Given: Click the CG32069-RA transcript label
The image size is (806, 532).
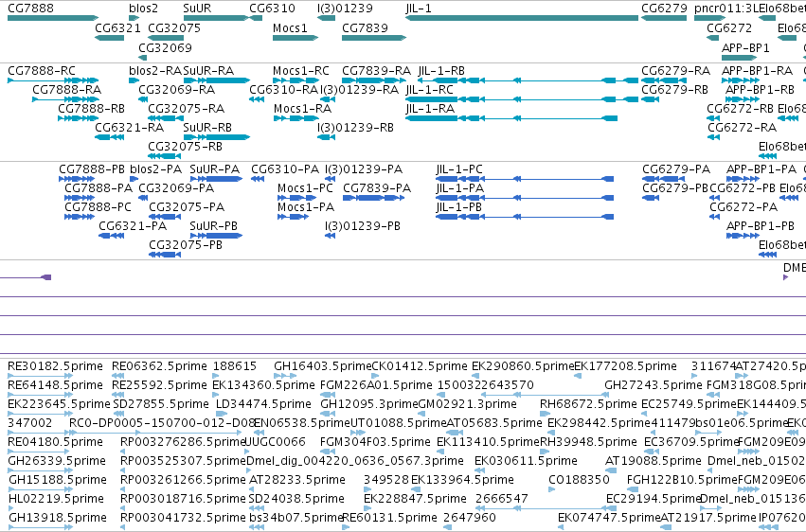Looking at the screenshot, I should (x=177, y=89).
